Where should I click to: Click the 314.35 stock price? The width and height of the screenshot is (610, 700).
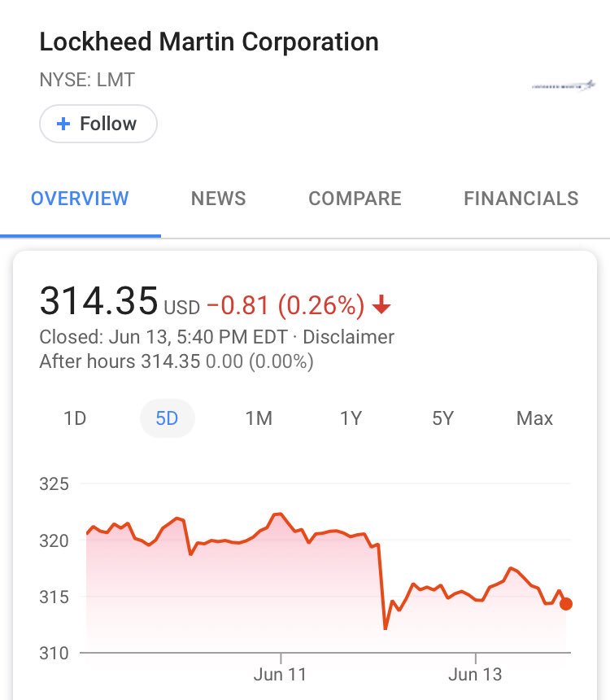click(x=98, y=300)
